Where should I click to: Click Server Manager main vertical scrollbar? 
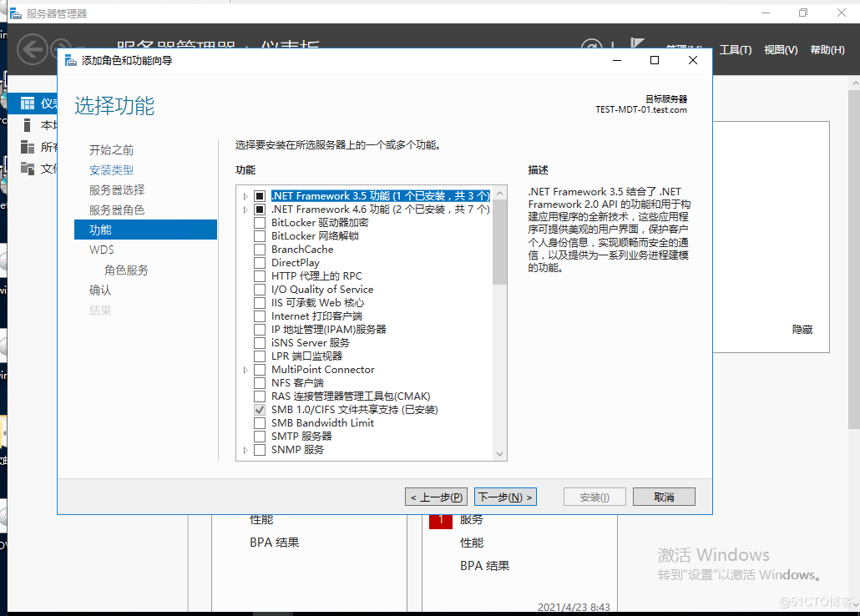pyautogui.click(x=854, y=258)
